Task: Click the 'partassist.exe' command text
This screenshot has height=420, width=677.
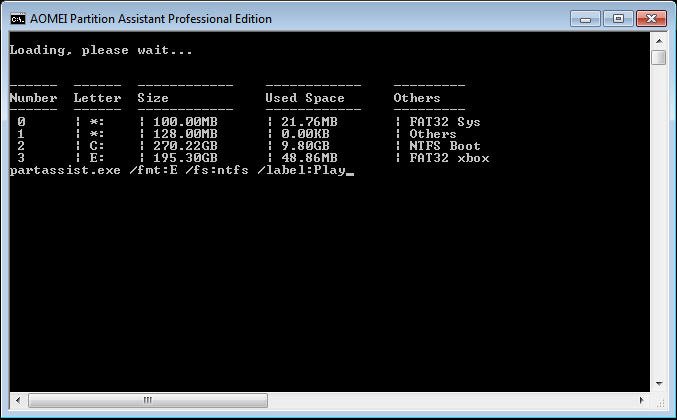Action: coord(65,171)
